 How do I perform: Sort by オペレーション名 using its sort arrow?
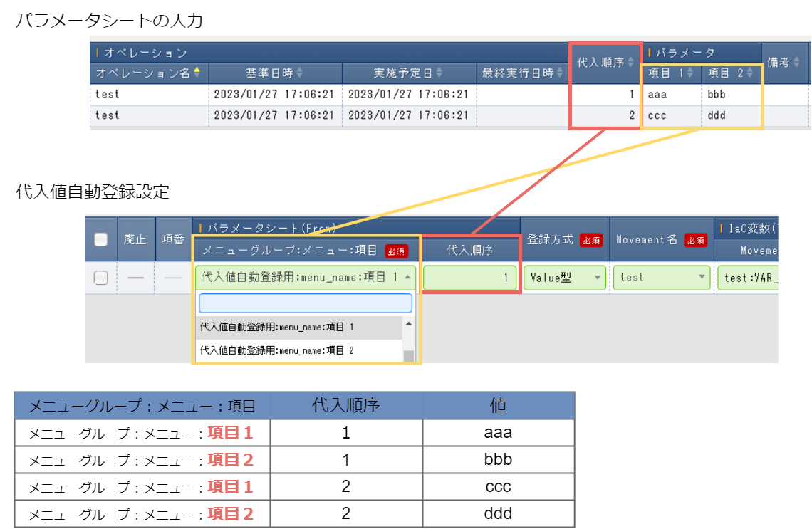click(x=197, y=73)
